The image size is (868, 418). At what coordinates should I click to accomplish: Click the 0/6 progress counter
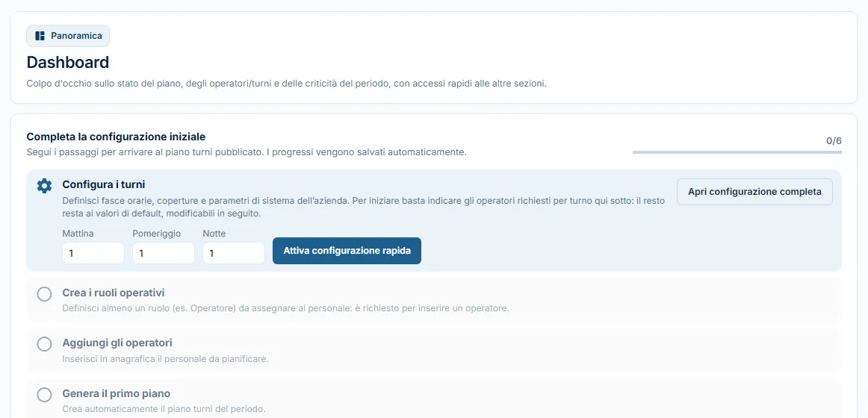[834, 140]
